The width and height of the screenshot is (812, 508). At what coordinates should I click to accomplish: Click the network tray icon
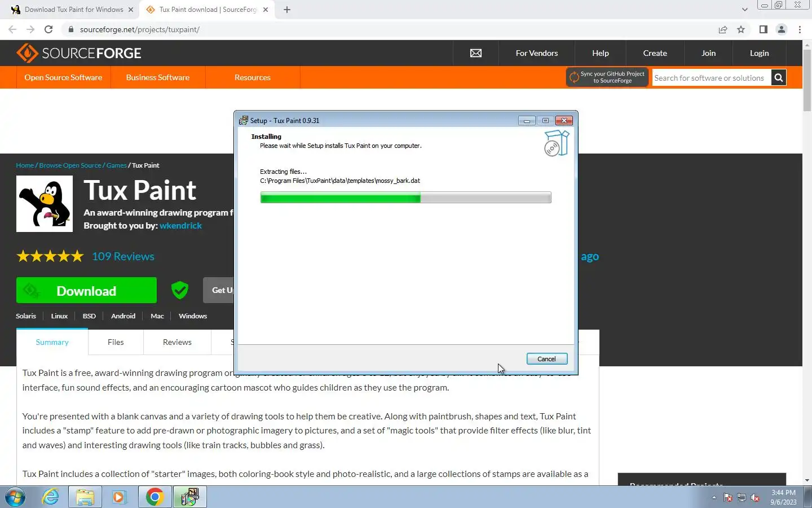click(x=742, y=498)
